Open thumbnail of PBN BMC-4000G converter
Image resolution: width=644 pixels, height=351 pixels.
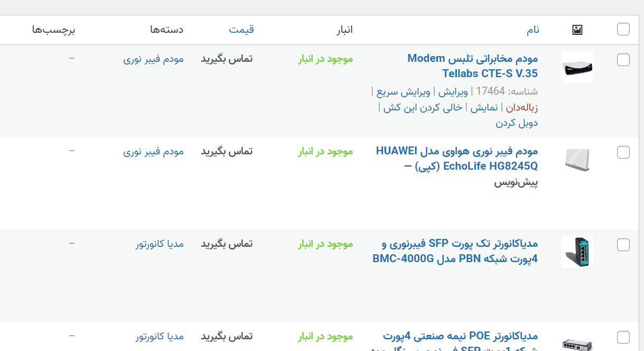[577, 252]
